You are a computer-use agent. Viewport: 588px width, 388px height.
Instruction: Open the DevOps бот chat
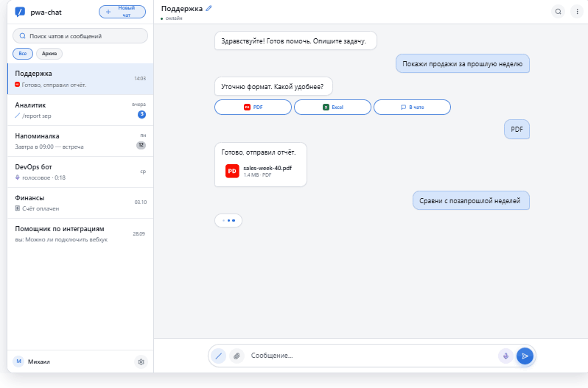pos(80,172)
